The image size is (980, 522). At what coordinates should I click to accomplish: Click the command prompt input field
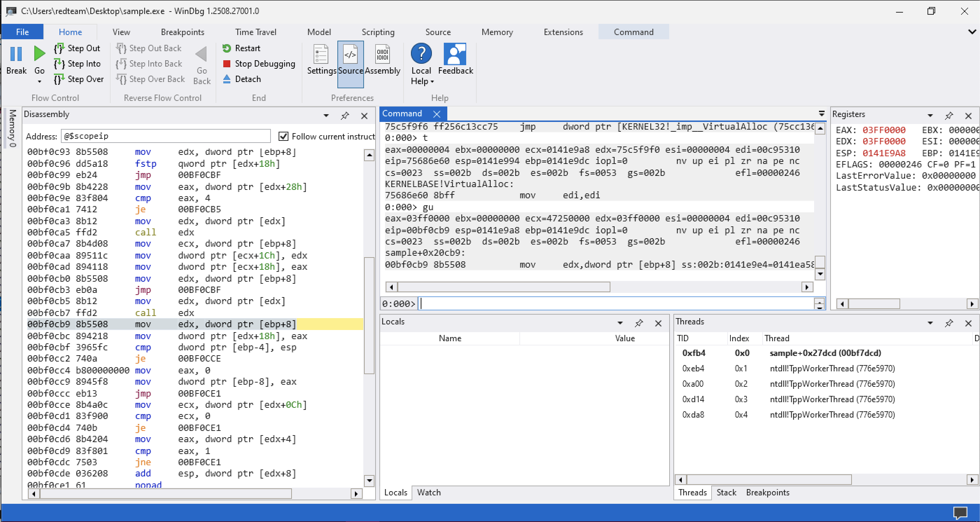(616, 303)
